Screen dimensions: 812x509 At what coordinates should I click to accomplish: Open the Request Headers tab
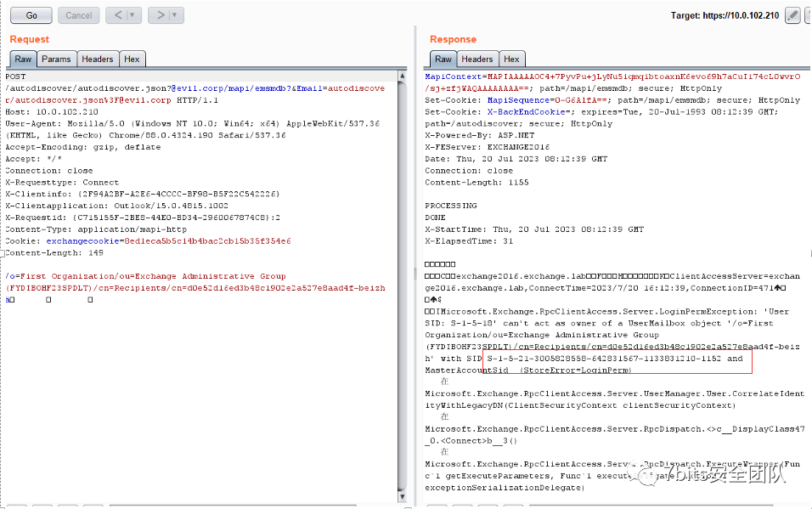(98, 59)
